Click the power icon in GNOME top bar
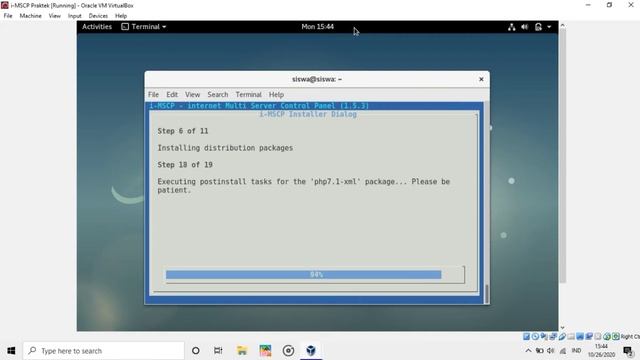This screenshot has height=360, width=640. 538,27
